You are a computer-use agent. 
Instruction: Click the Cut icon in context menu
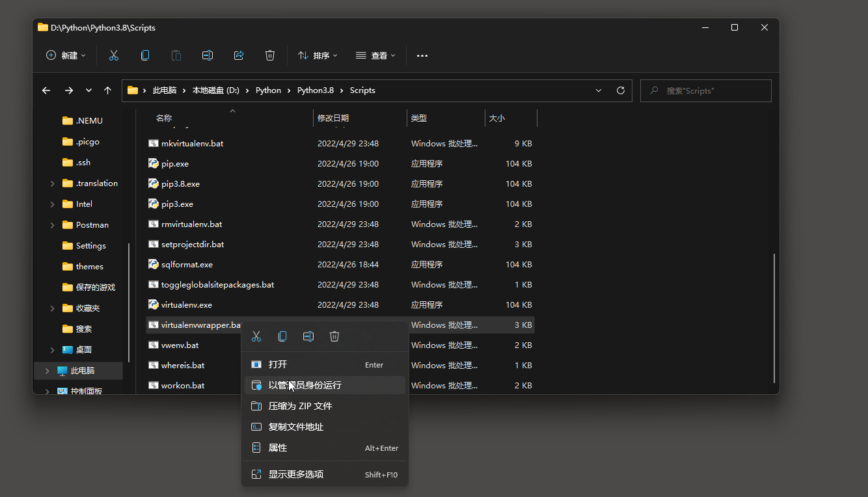(256, 336)
